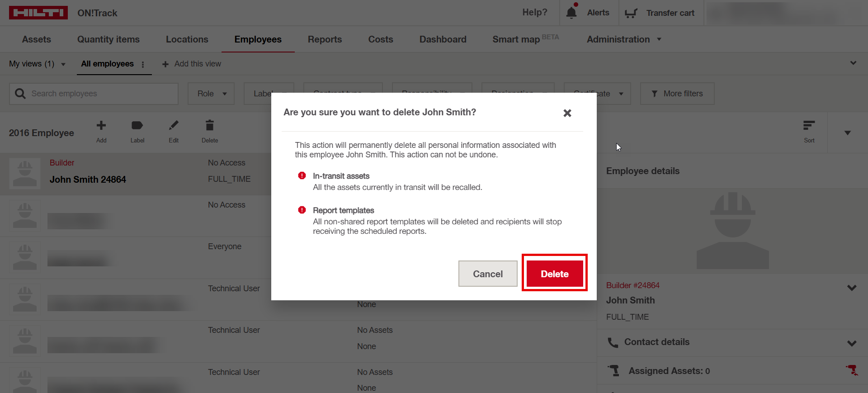The height and width of the screenshot is (393, 868).
Task: Expand the Administration menu
Action: [623, 39]
